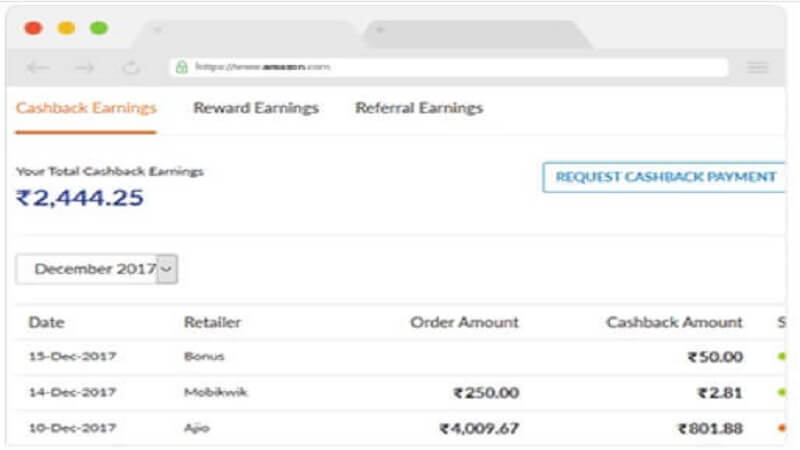Switch to the second browser tab
Viewport: 800px width, 450px height.
tap(470, 32)
